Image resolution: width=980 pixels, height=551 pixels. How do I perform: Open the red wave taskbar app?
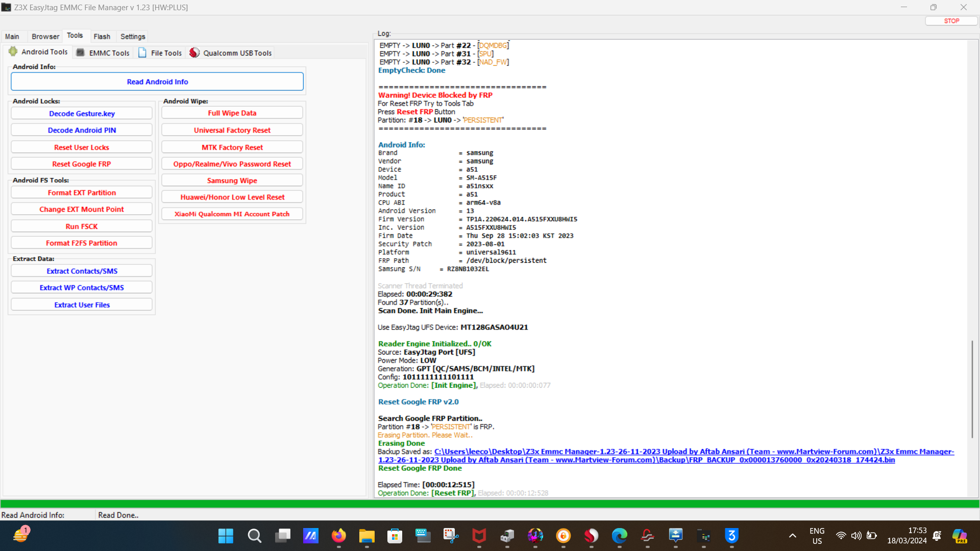point(647,536)
